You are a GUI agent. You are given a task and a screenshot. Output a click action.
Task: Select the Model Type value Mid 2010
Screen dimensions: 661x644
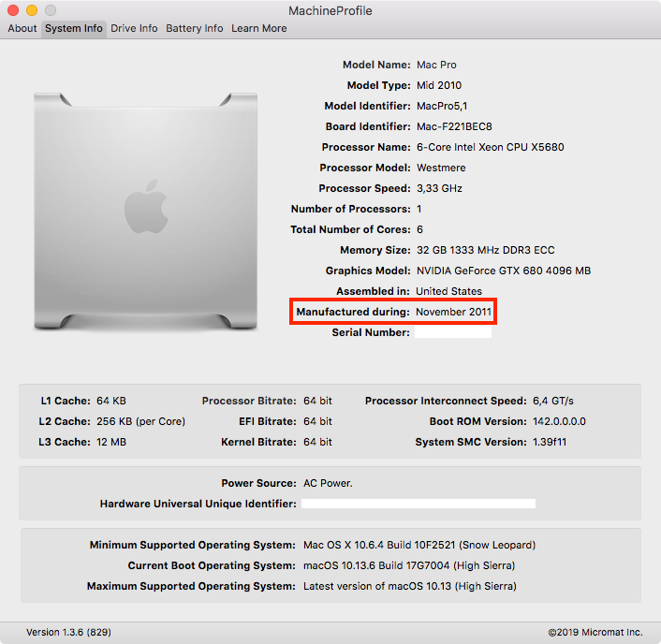[x=439, y=85]
